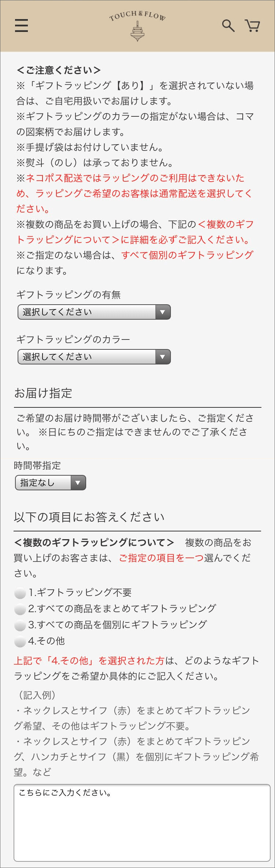Tap the TOUCH & FLOW logo
Viewport: 275px width, 868px height.
(137, 26)
